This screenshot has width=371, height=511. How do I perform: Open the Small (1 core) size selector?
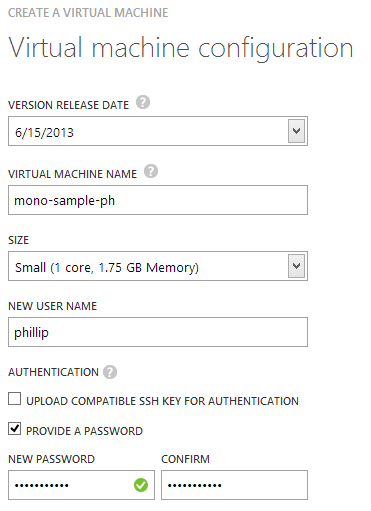tap(158, 266)
